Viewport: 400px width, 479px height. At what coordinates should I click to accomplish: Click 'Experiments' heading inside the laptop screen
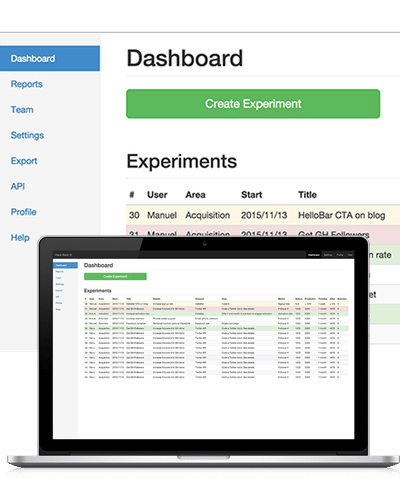pyautogui.click(x=98, y=291)
